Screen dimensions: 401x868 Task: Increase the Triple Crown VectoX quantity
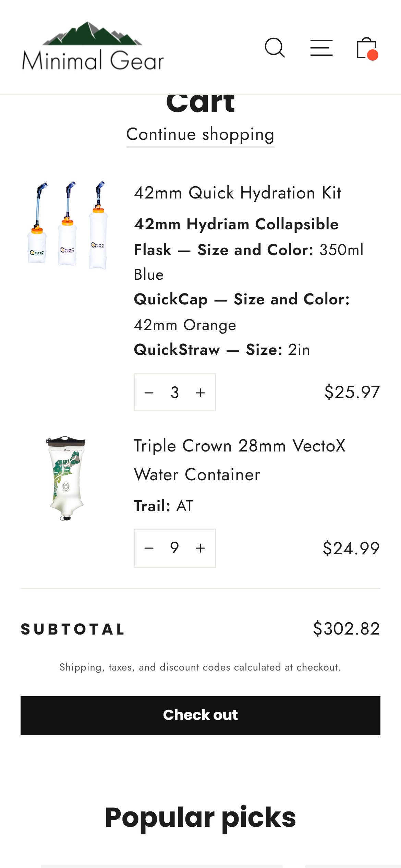click(200, 548)
